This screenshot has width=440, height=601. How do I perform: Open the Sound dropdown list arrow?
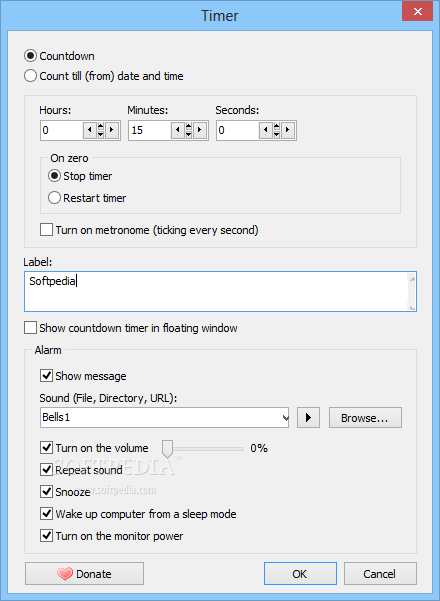point(285,417)
